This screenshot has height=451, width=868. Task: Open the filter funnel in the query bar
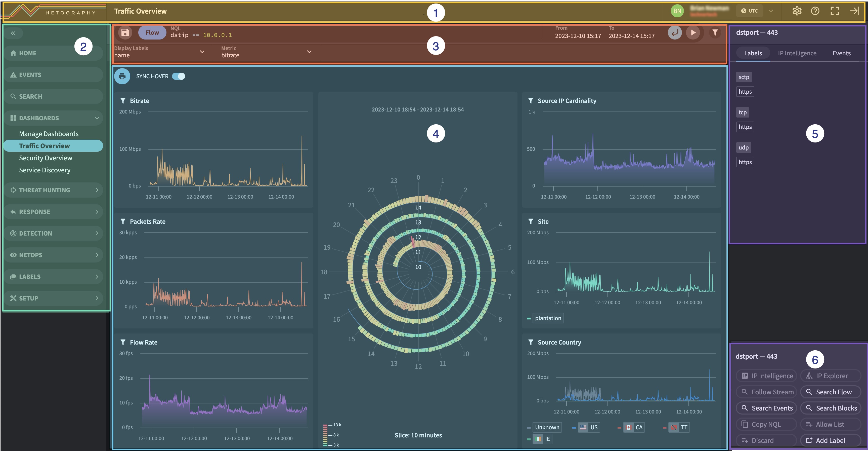pyautogui.click(x=715, y=33)
